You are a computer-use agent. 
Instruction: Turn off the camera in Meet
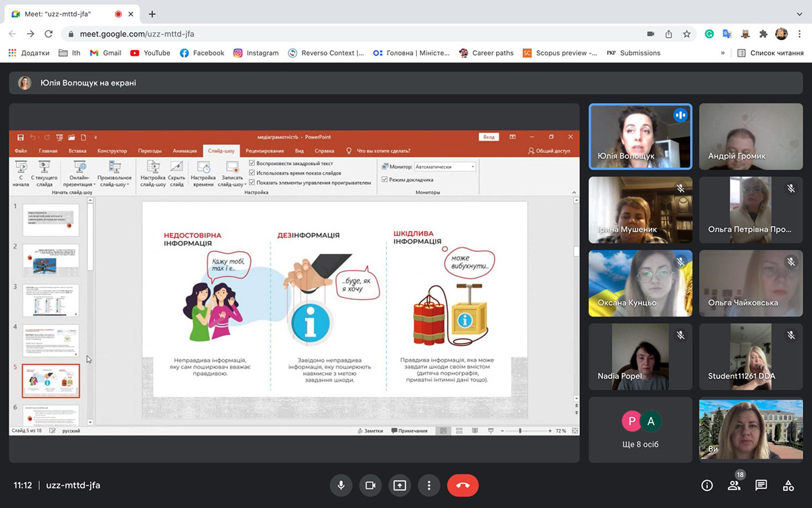point(370,485)
